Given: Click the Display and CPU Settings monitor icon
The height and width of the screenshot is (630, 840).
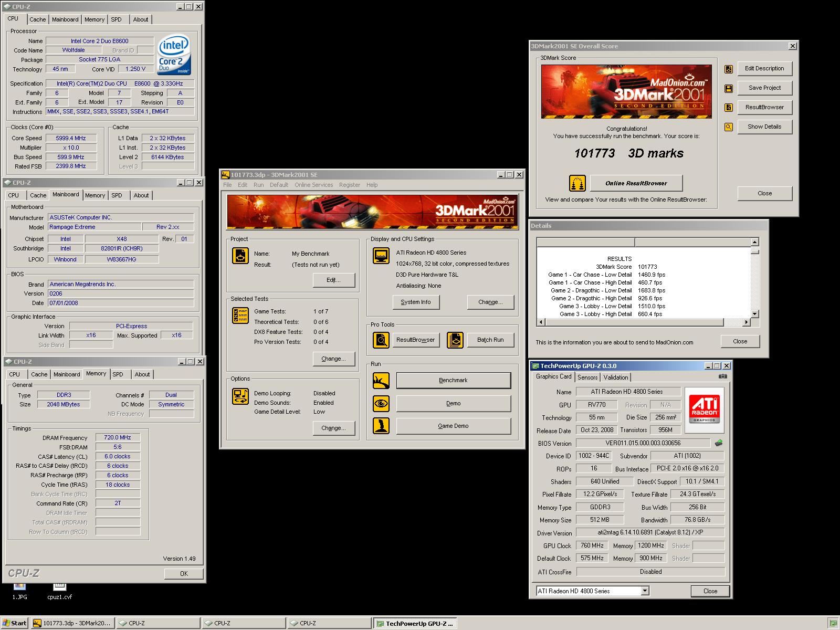Looking at the screenshot, I should [381, 256].
